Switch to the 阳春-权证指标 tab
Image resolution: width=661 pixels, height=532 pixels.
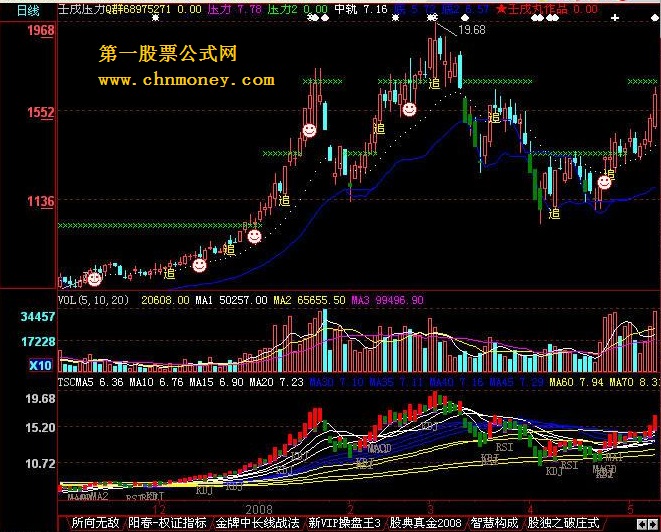pos(167,523)
